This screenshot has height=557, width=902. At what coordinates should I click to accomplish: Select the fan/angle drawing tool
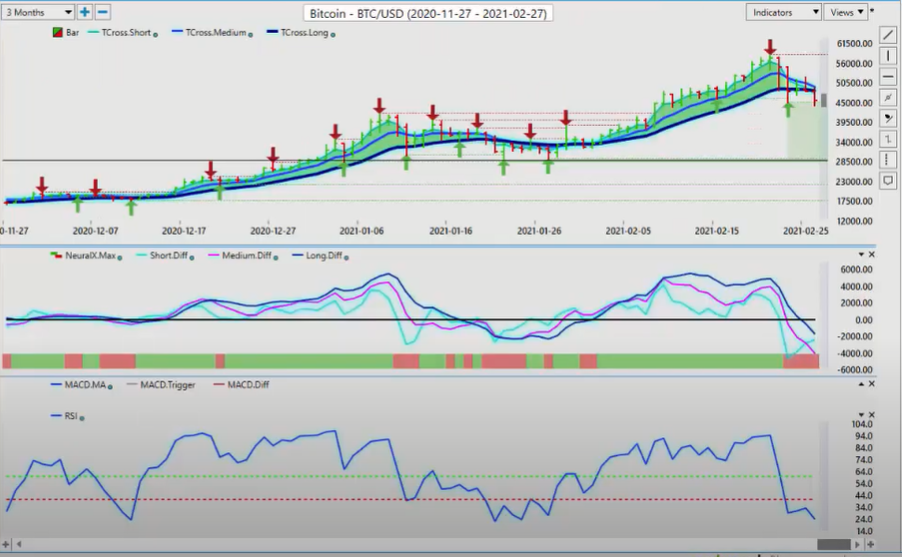[888, 119]
